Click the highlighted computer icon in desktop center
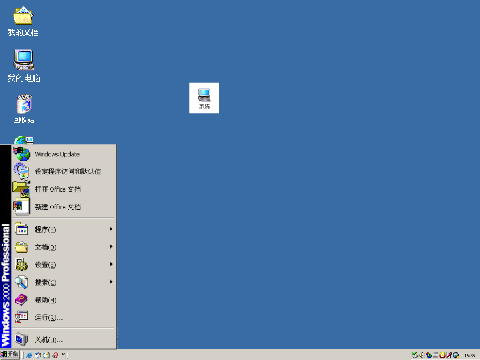This screenshot has width=480, height=360. (204, 98)
